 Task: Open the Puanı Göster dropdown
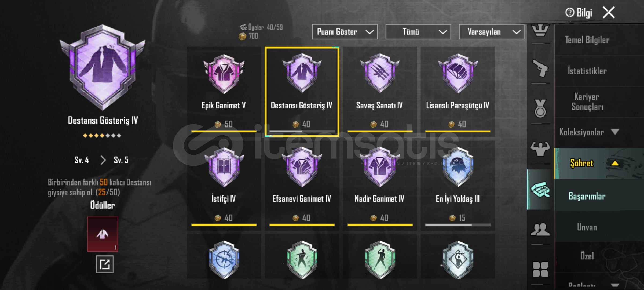(345, 32)
